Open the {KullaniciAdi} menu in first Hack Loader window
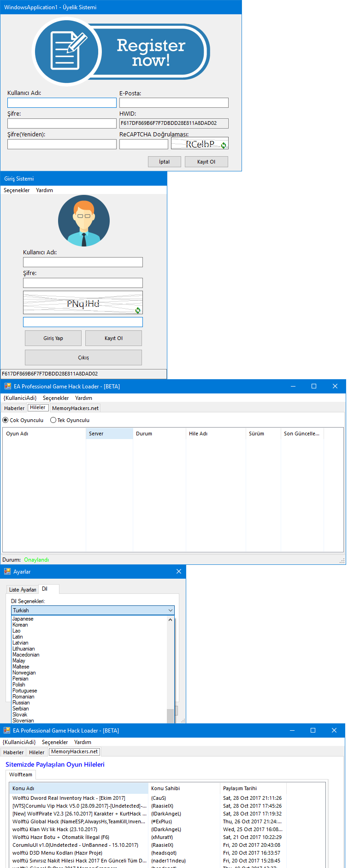The width and height of the screenshot is (354, 868). tap(20, 398)
